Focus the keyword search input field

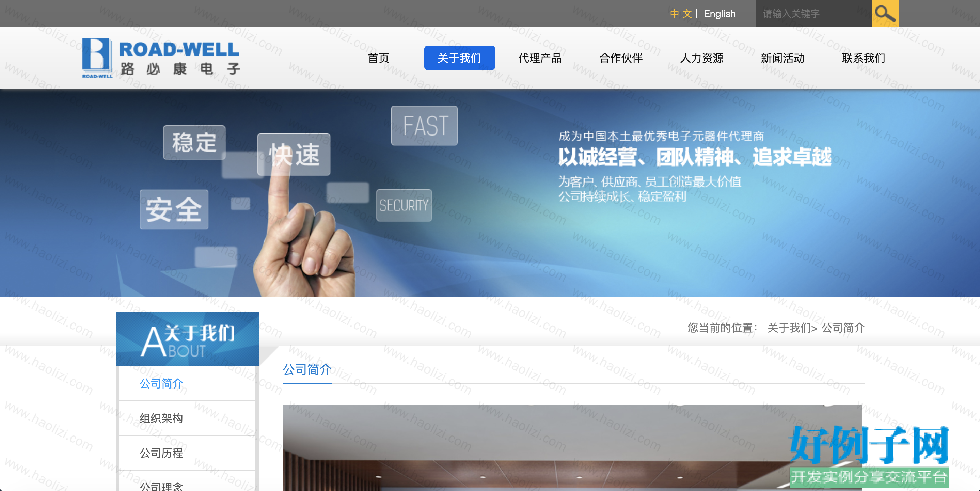coord(813,14)
